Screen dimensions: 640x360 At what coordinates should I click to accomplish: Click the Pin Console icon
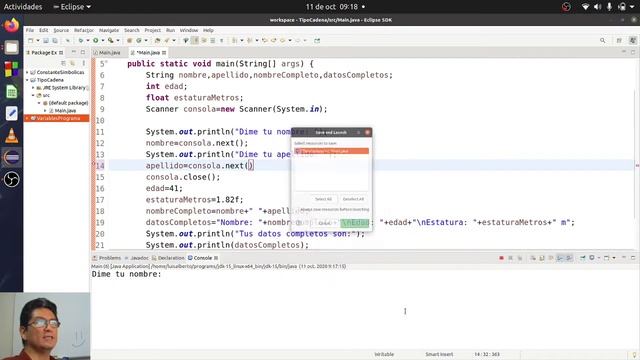tap(583, 258)
